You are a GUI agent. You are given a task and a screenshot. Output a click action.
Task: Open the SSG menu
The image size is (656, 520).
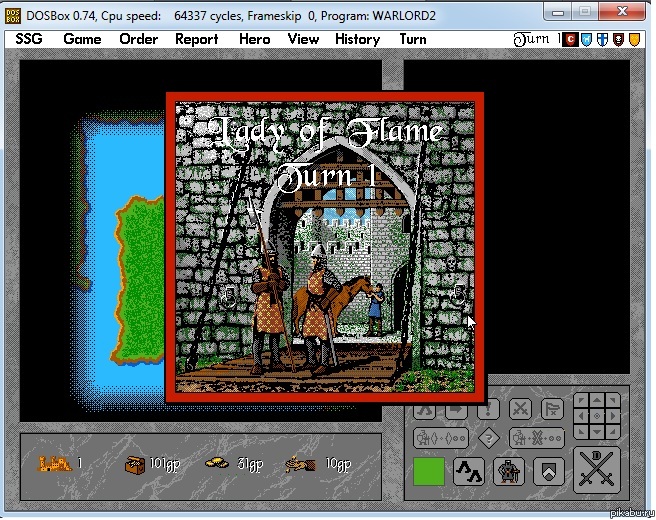pos(29,39)
